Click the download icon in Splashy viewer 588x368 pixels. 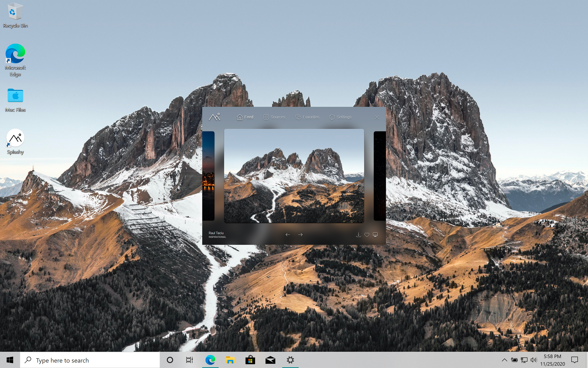tap(358, 234)
